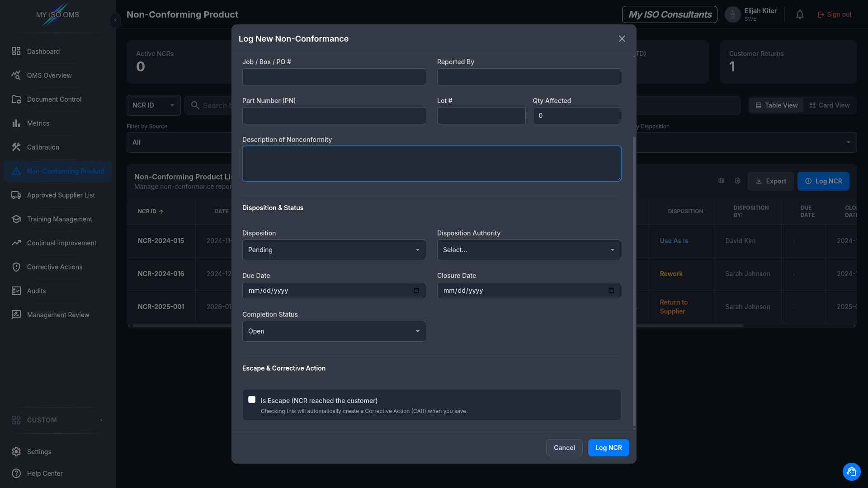Open table settings gear icon
Image resolution: width=868 pixels, height=488 pixels.
pyautogui.click(x=738, y=181)
